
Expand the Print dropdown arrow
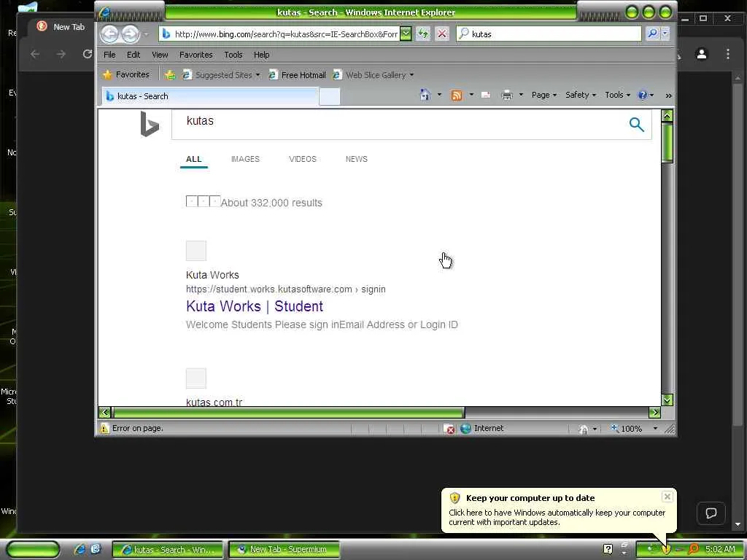pos(521,95)
